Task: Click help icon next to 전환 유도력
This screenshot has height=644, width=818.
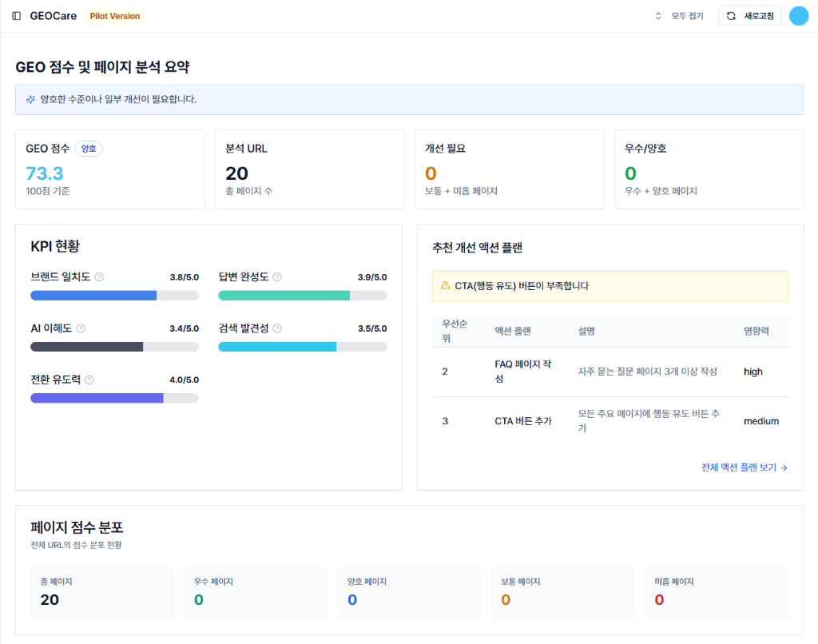Action: click(x=89, y=380)
